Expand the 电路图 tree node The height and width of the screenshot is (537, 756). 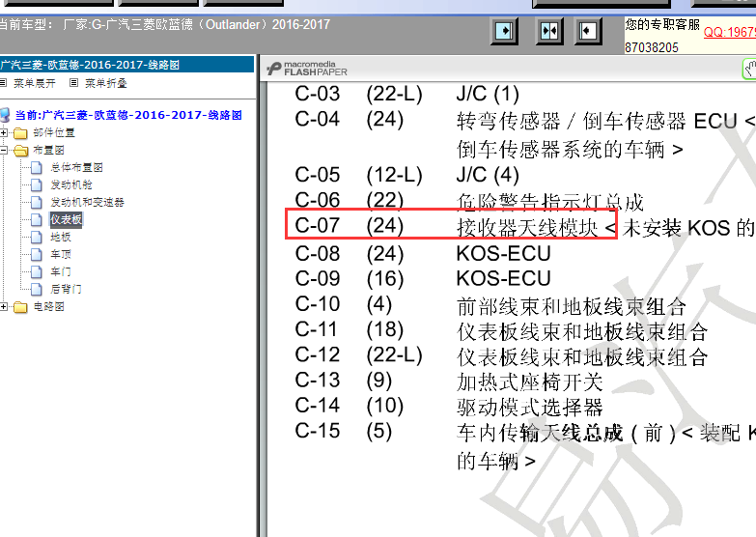pyautogui.click(x=6, y=307)
